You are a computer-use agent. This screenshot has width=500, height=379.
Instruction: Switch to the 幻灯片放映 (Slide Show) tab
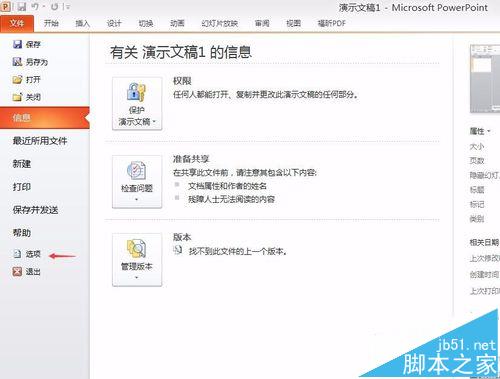pos(219,23)
